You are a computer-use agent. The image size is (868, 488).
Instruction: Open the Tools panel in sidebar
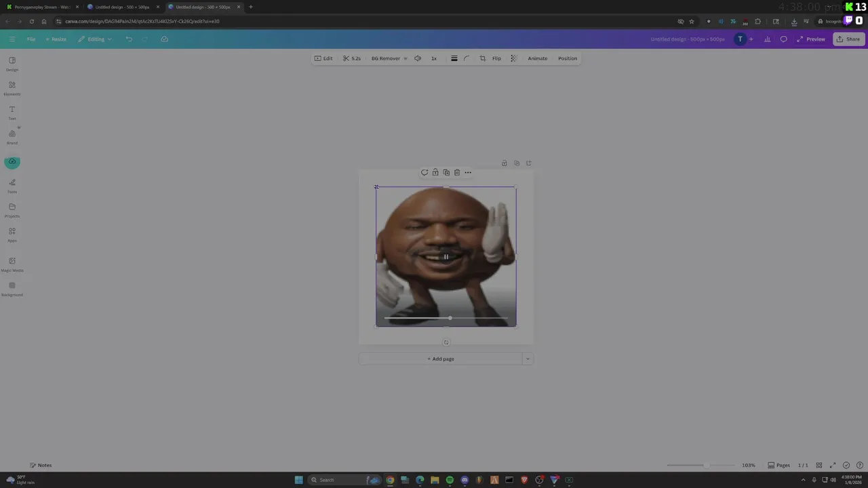click(x=12, y=186)
